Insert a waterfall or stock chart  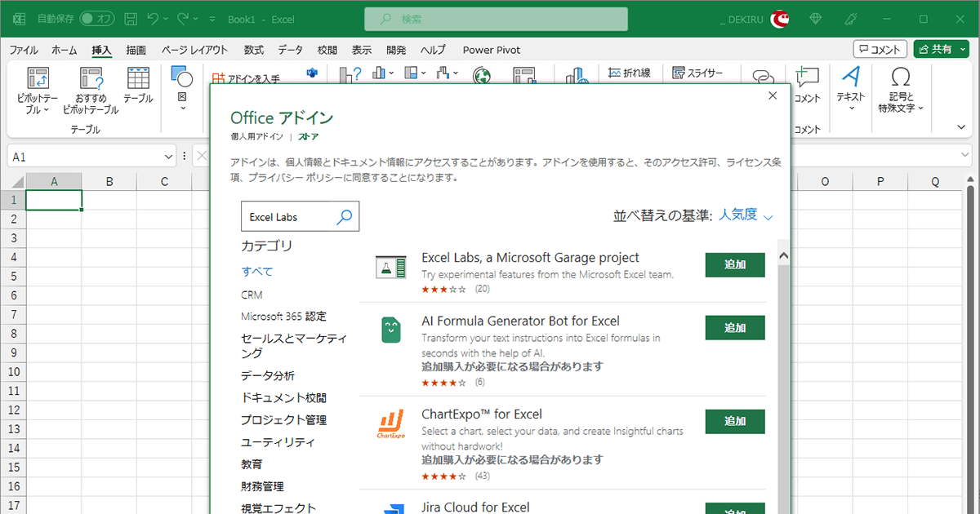447,73
